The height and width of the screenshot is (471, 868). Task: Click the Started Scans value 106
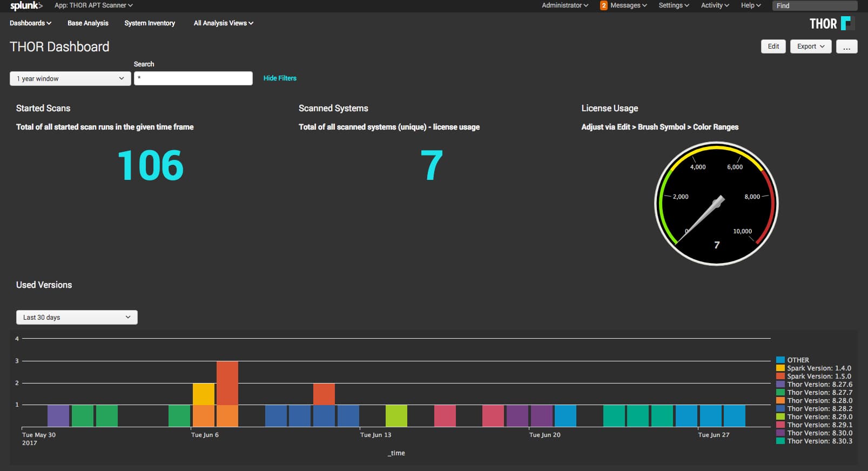coord(151,165)
